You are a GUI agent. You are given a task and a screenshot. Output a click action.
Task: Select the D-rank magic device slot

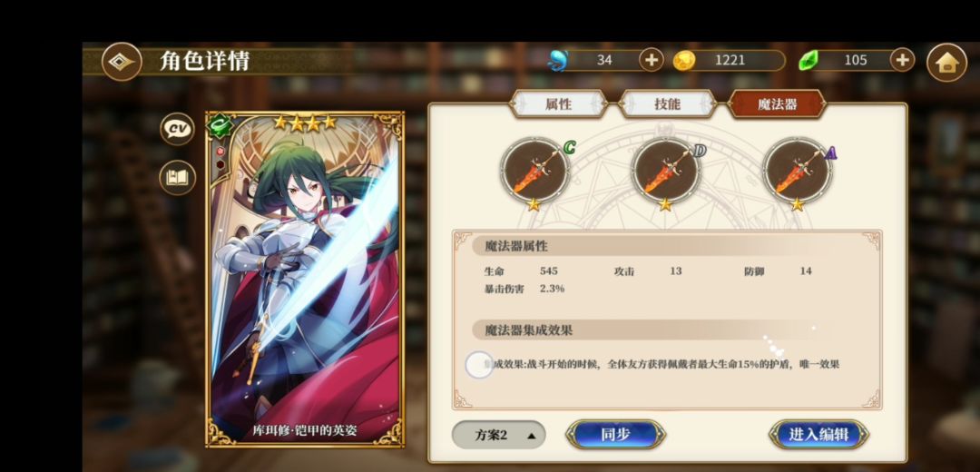pos(666,170)
